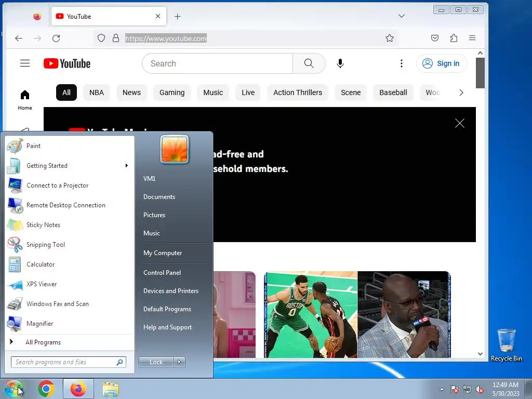Viewport: 532px width, 399px height.
Task: Open Paint from the Start menu
Action: coord(70,146)
